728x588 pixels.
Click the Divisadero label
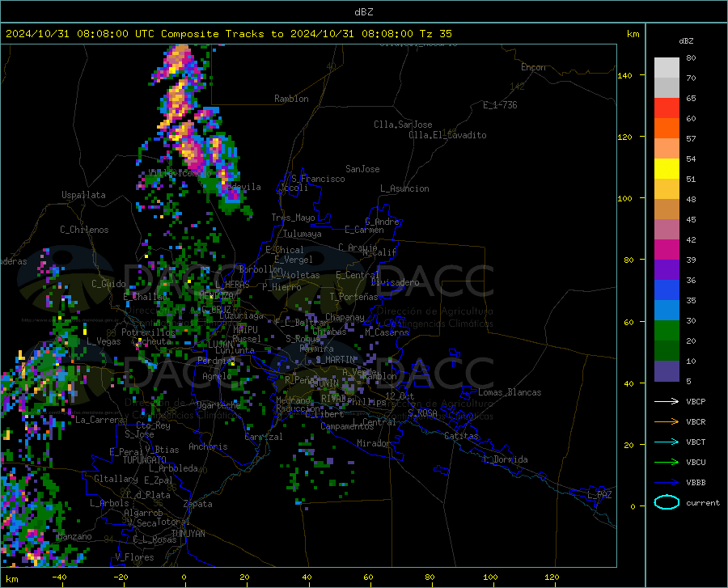pos(395,282)
